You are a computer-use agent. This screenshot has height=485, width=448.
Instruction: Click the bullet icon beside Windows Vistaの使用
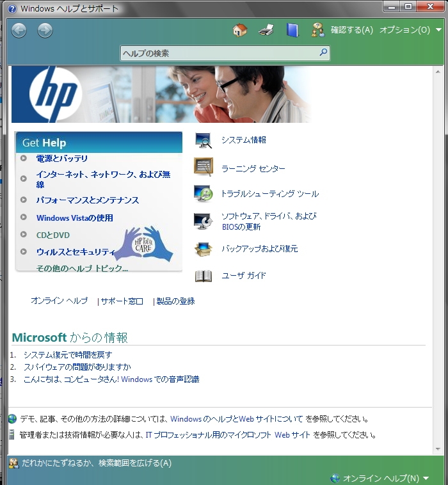pos(24,217)
